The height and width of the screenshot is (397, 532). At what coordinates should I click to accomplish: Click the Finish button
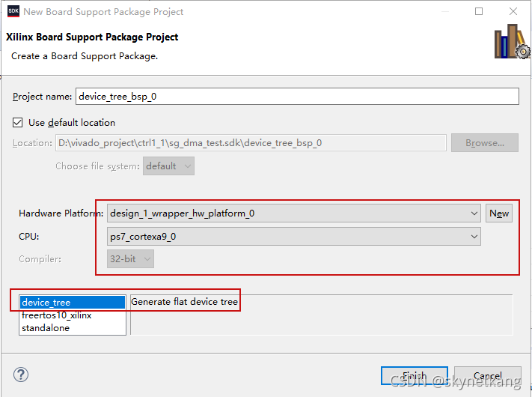[x=415, y=375]
